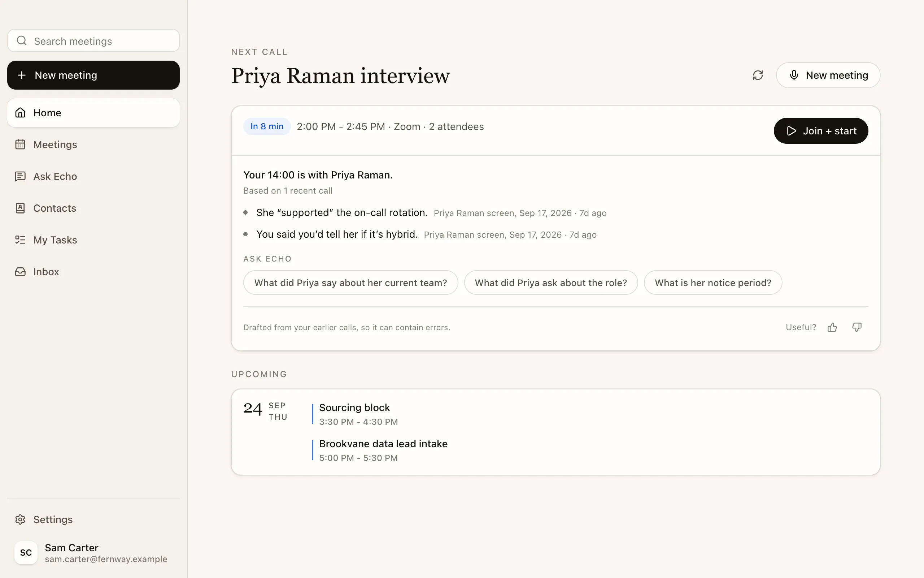The height and width of the screenshot is (578, 924).
Task: Click the 24 SEP THU date label
Action: pyautogui.click(x=265, y=411)
